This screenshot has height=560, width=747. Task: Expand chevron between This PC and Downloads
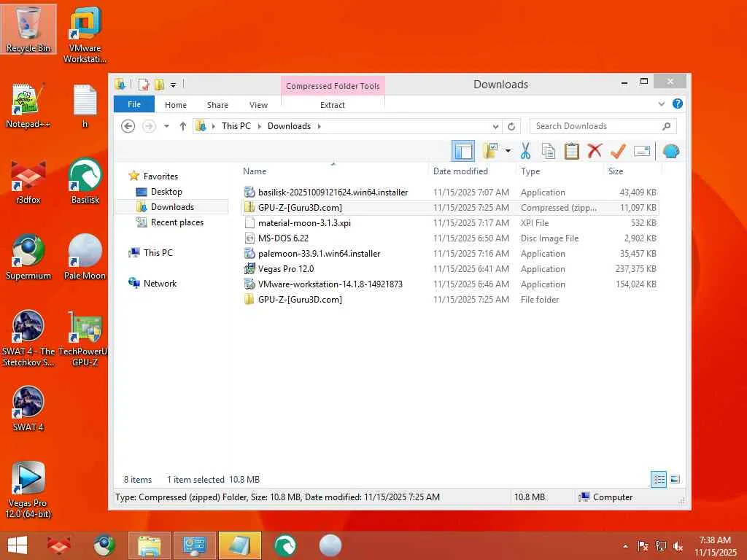(x=259, y=126)
